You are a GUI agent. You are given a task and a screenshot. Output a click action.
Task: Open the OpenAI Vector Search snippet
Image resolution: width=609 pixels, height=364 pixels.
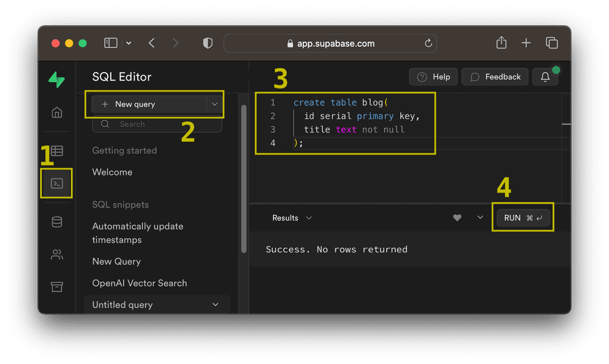pyautogui.click(x=139, y=283)
